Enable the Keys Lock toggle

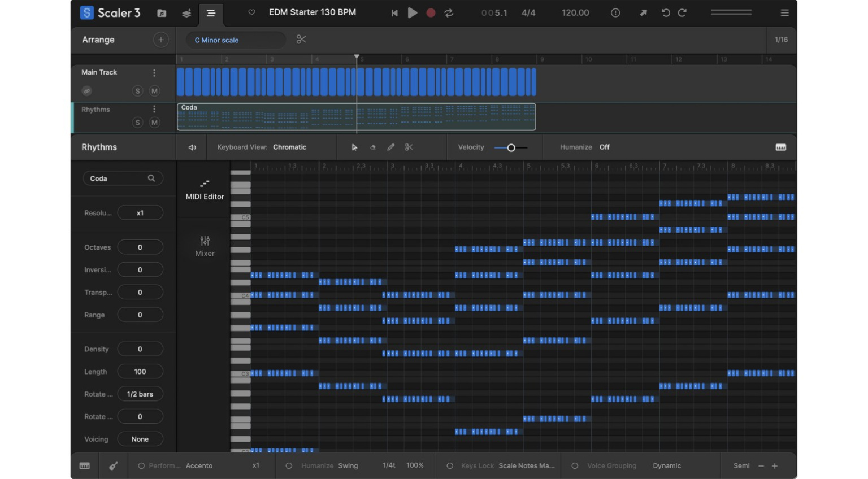pos(450,465)
